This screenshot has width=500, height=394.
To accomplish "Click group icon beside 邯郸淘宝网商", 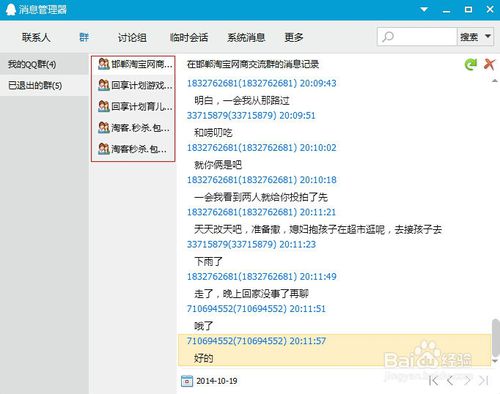I will pyautogui.click(x=104, y=64).
